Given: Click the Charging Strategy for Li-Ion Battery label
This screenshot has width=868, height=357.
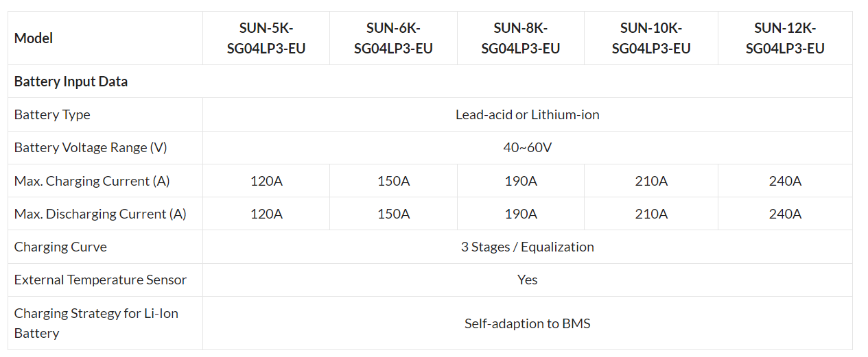Looking at the screenshot, I should tap(96, 323).
